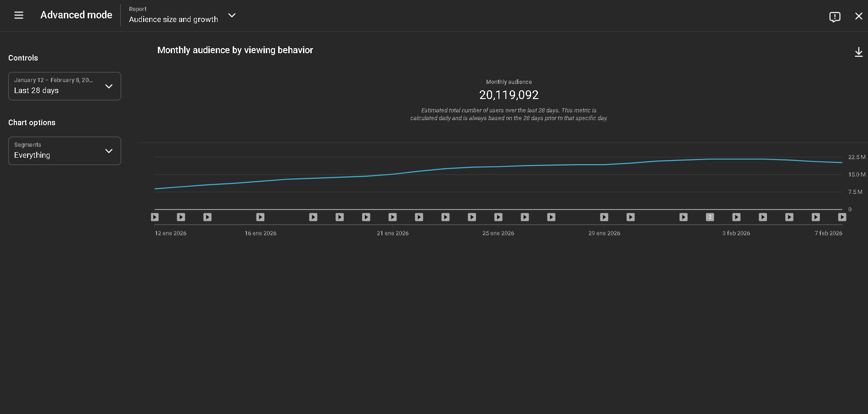Open the marker showing 2 videos
868x414 pixels.
710,217
